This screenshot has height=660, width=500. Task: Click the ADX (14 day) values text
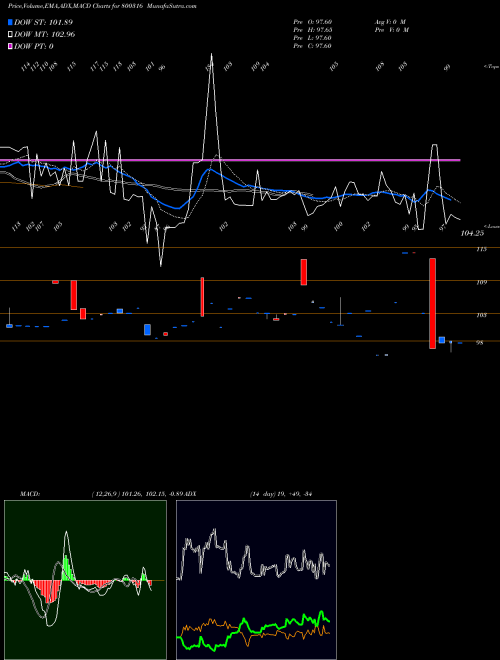tap(281, 494)
